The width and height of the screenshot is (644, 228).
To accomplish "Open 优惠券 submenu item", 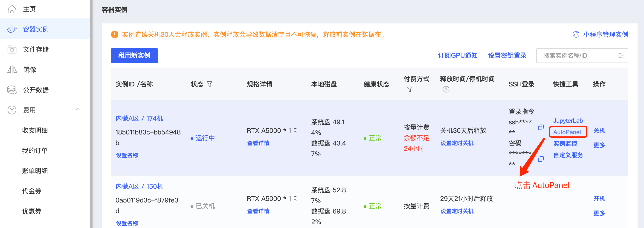I will pyautogui.click(x=32, y=211).
